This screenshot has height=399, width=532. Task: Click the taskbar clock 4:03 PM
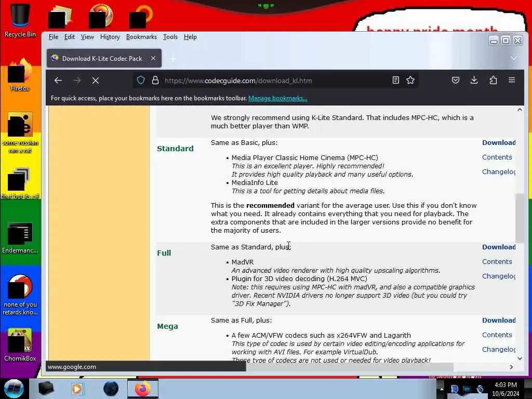pos(506,389)
